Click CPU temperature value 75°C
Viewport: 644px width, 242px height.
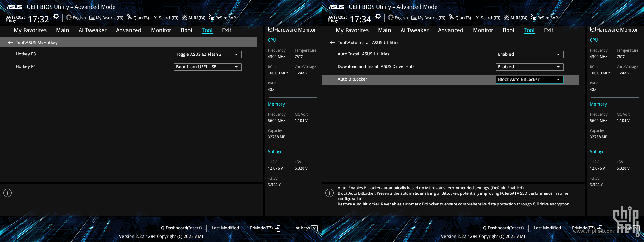pyautogui.click(x=299, y=57)
